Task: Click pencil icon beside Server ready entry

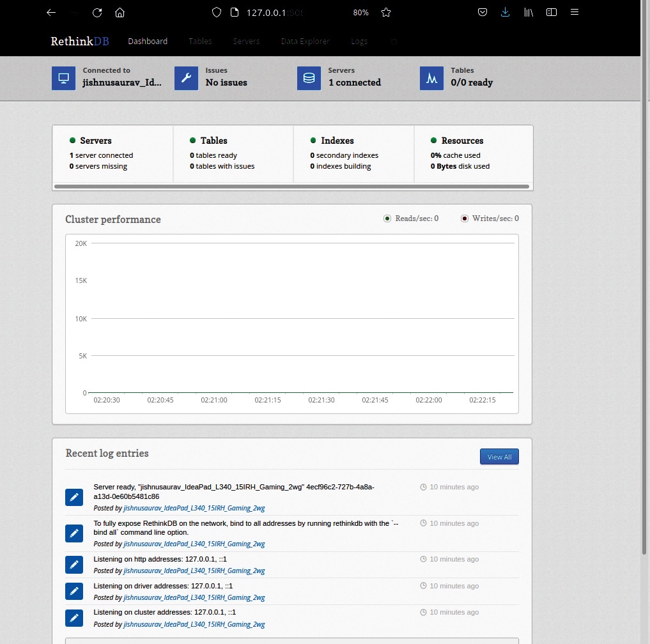Action: (74, 497)
